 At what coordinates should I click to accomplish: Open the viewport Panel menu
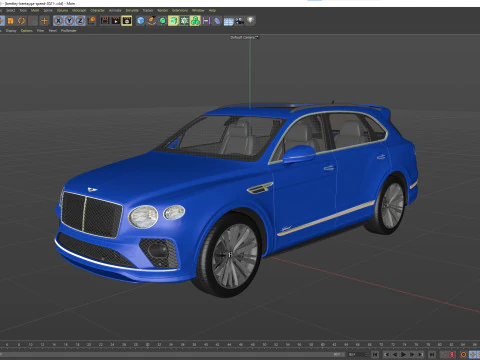coord(53,31)
